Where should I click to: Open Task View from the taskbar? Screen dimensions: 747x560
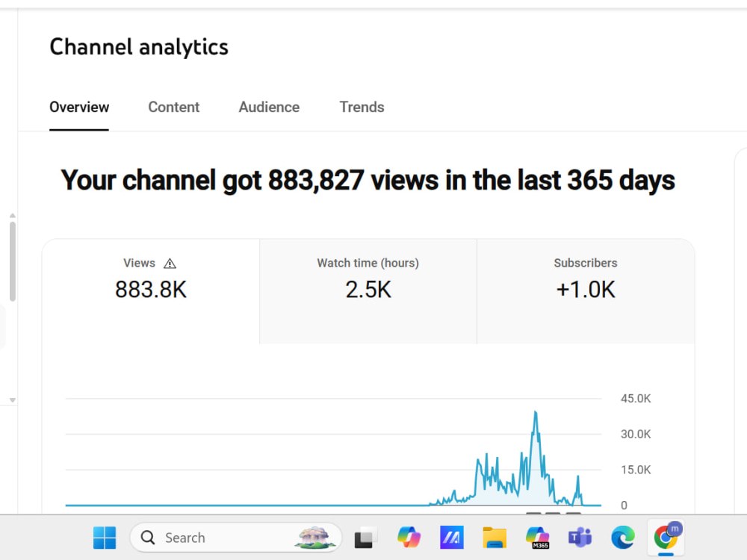pyautogui.click(x=366, y=538)
